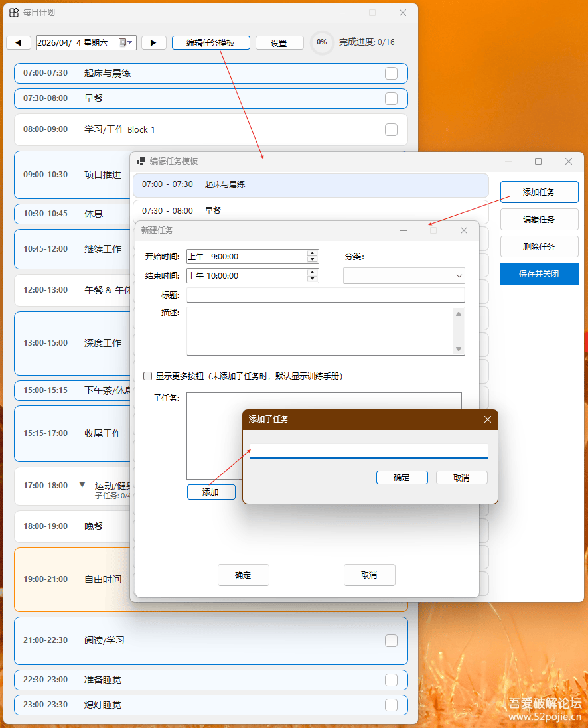Image resolution: width=588 pixels, height=728 pixels.
Task: Open the 分类 category dropdown
Action: coord(404,276)
